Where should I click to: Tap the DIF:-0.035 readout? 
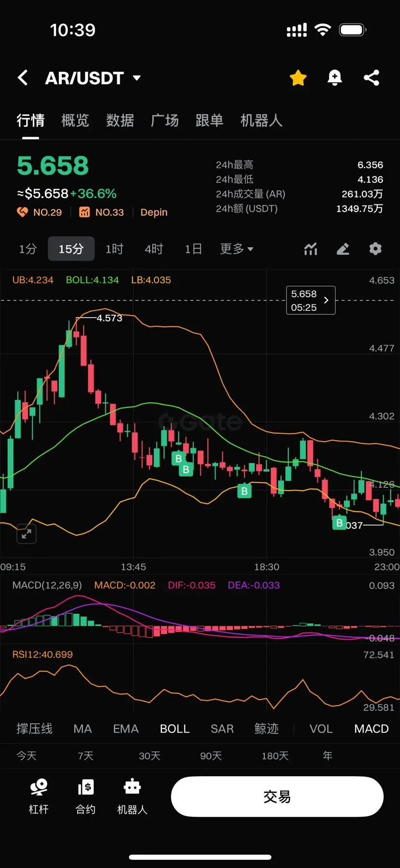click(x=192, y=585)
